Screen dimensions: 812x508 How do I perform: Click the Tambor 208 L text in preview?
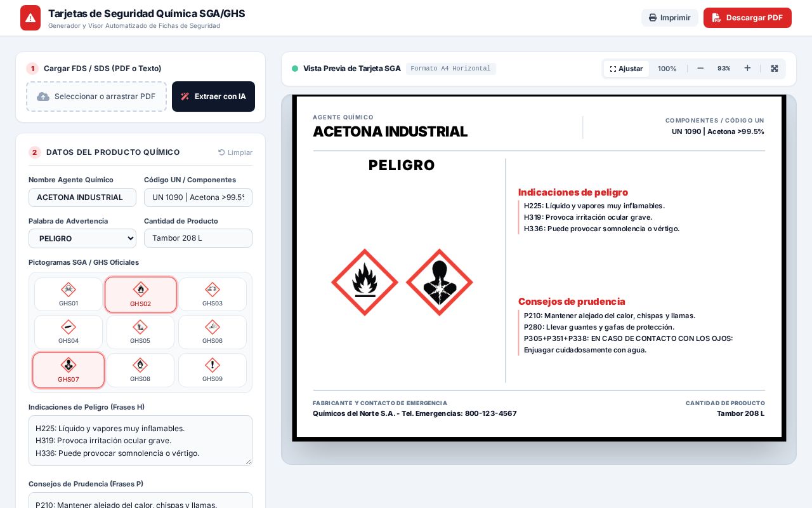740,413
